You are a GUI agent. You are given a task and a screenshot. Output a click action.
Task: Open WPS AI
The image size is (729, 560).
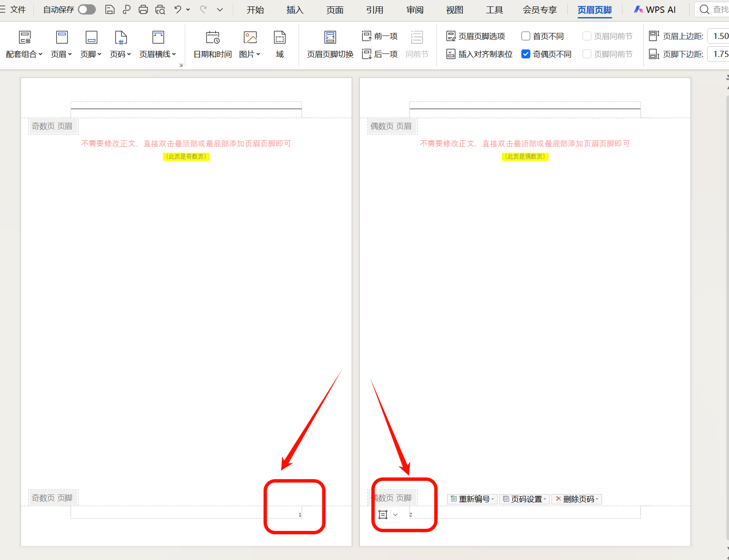655,9
